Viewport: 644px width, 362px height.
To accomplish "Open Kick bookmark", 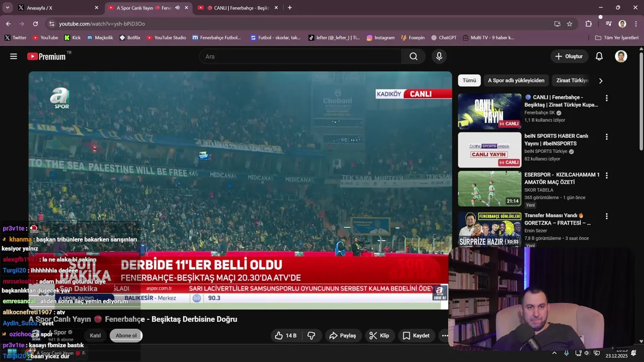I will pos(72,38).
